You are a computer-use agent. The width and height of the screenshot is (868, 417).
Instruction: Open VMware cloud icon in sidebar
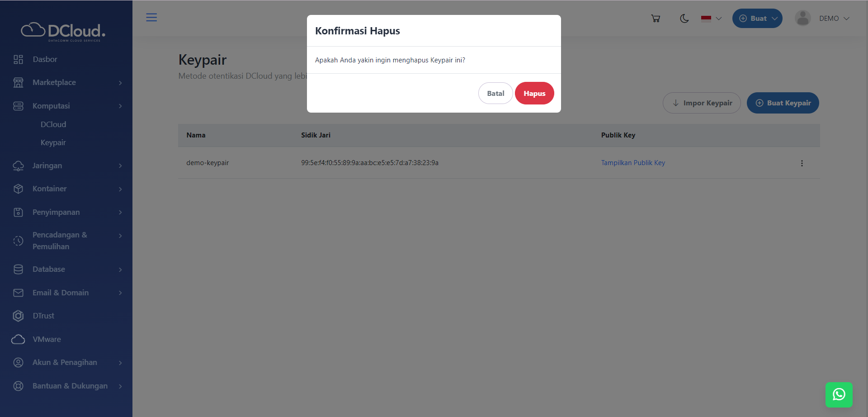[18, 339]
